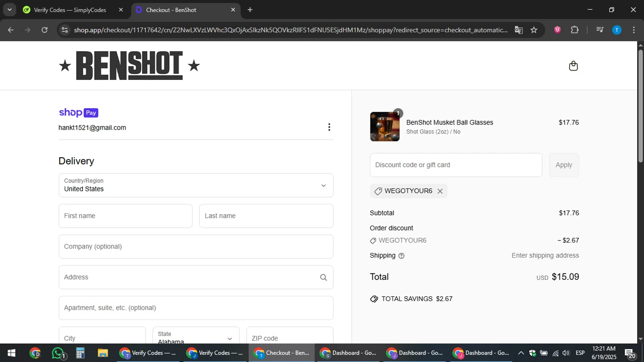The image size is (644, 362).
Task: Click the Total amount $15.09
Action: pos(565,277)
